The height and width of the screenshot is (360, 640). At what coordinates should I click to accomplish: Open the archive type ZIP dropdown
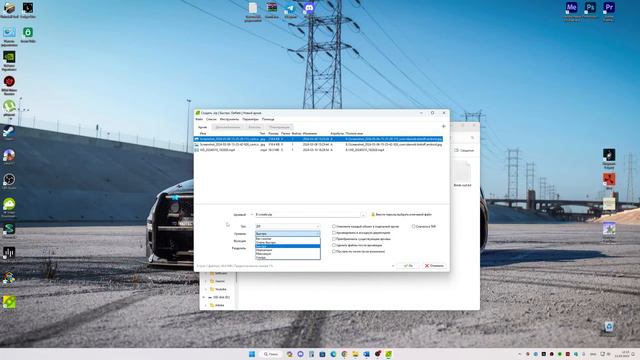[287, 226]
